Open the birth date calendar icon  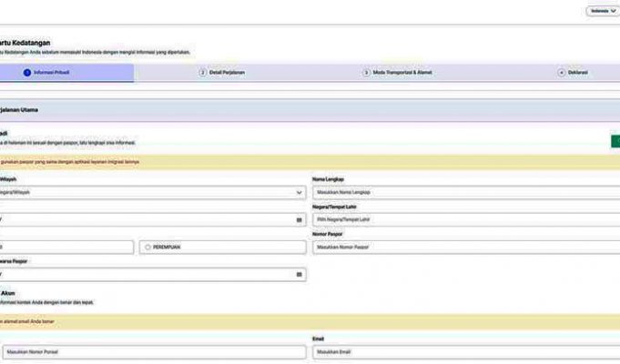click(x=299, y=220)
